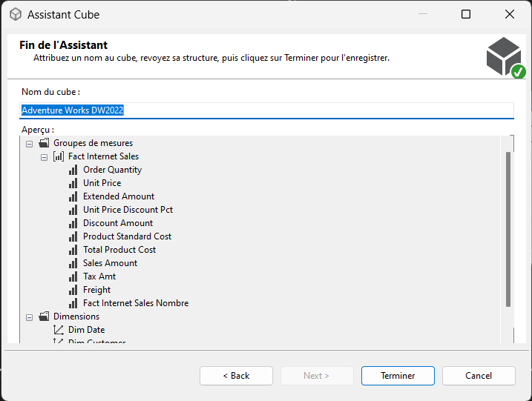Select the Groupes de mesures label
The image size is (532, 401).
93,143
